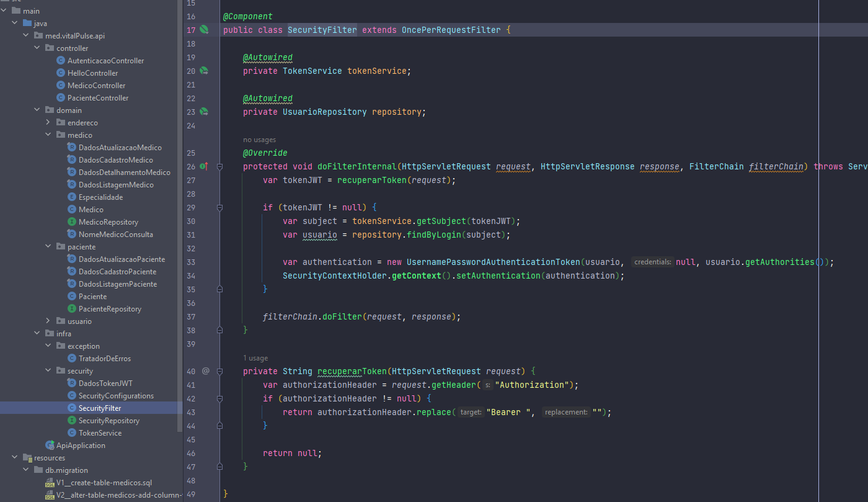Collapse the exception package

point(48,346)
